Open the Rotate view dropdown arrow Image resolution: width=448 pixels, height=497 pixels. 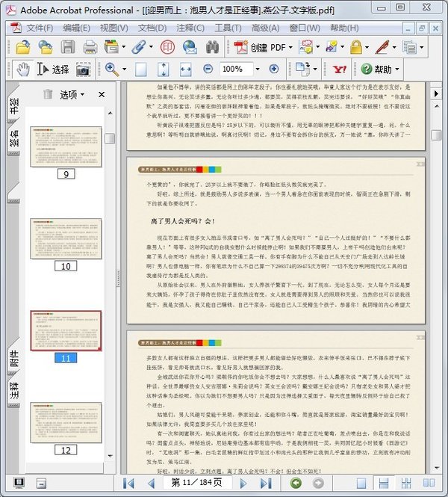tap(315, 69)
